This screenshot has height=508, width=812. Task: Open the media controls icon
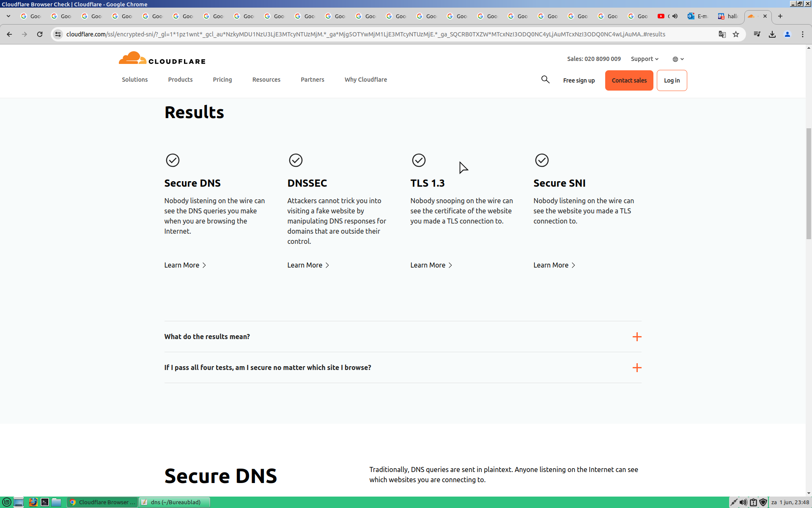click(757, 34)
